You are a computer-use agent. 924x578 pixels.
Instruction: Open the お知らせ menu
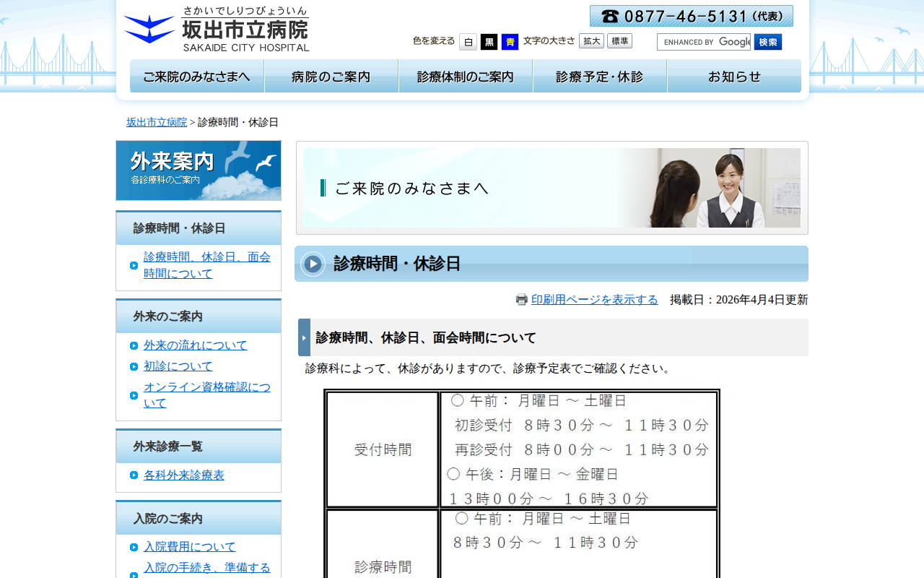point(734,76)
